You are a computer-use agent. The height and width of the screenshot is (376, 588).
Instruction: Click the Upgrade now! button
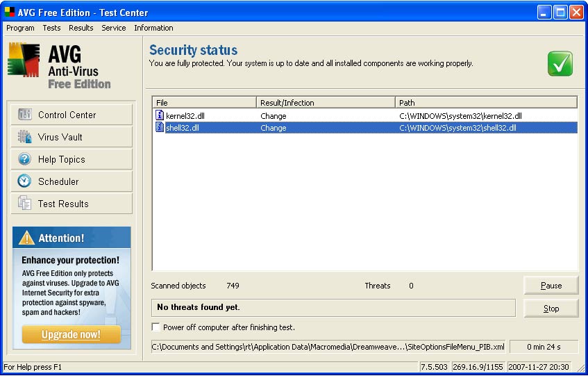tap(72, 334)
